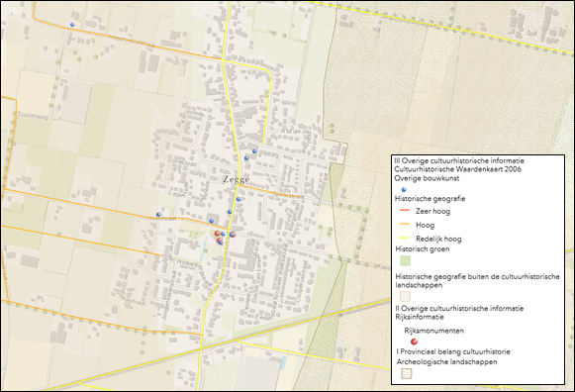
Task: Click the 'Redelijk hoog' legend label
Action: (x=438, y=240)
